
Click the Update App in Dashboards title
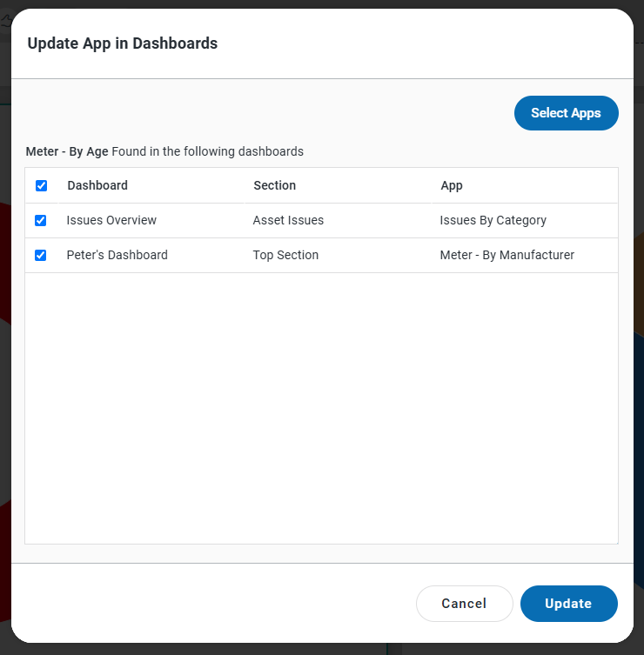[123, 43]
